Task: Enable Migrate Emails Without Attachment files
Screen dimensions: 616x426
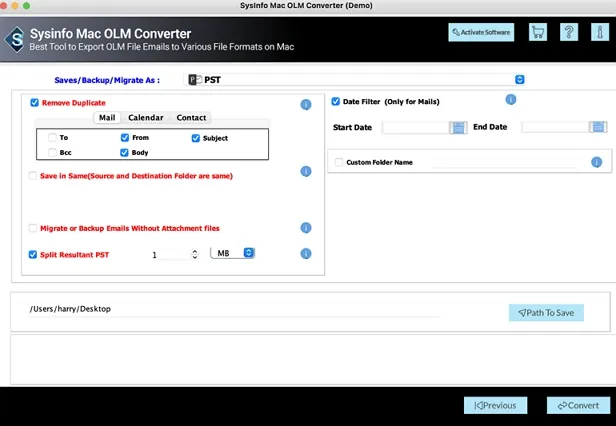Action: (33, 228)
